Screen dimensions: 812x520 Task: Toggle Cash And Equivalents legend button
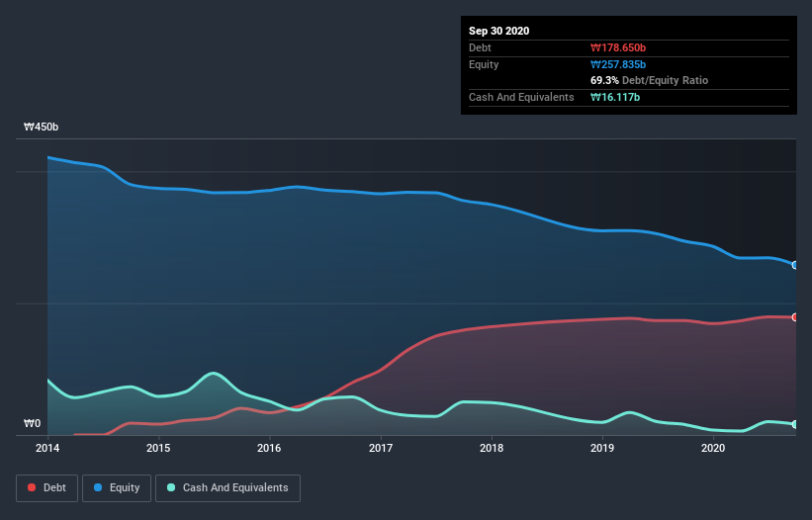pos(227,488)
